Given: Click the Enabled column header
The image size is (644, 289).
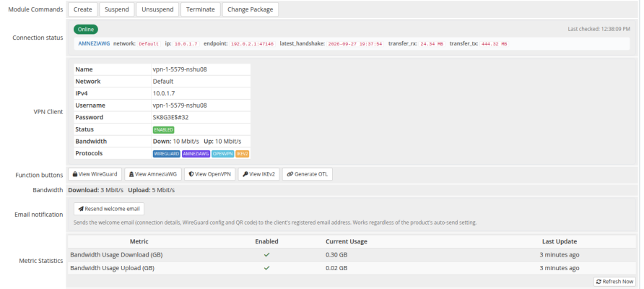Looking at the screenshot, I should 266,241.
